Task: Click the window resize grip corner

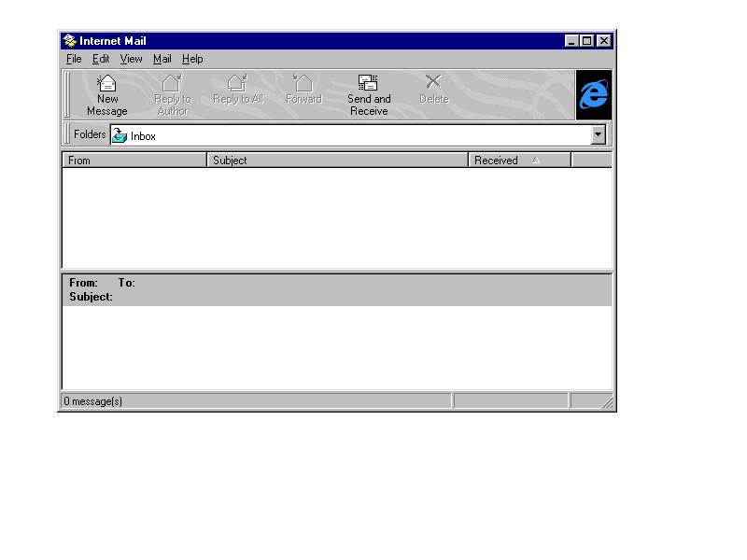Action: click(x=608, y=403)
